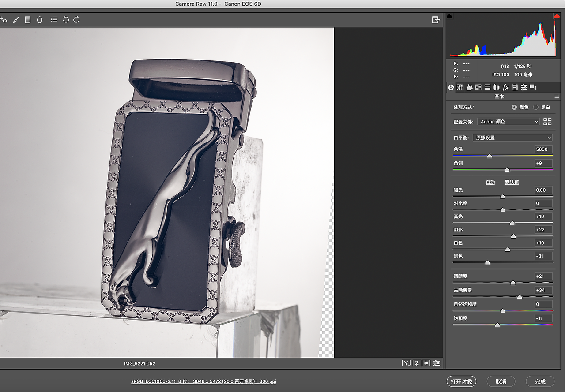Rotate image counterclockwise
Screen dimensions: 565x392
pyautogui.click(x=66, y=20)
